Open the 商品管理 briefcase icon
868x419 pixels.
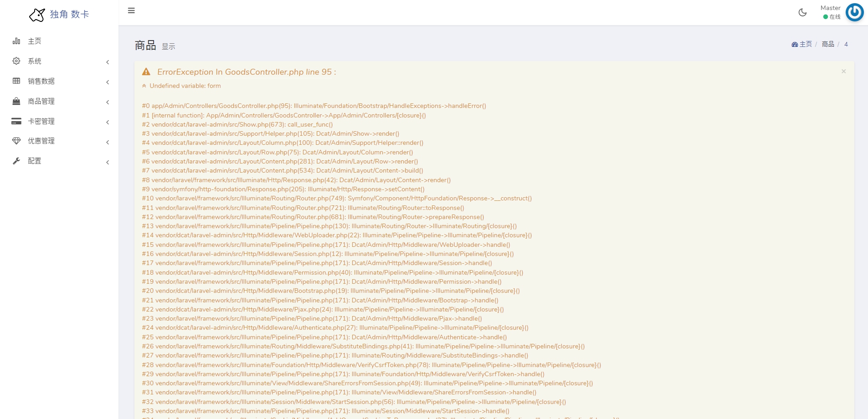[x=16, y=101]
